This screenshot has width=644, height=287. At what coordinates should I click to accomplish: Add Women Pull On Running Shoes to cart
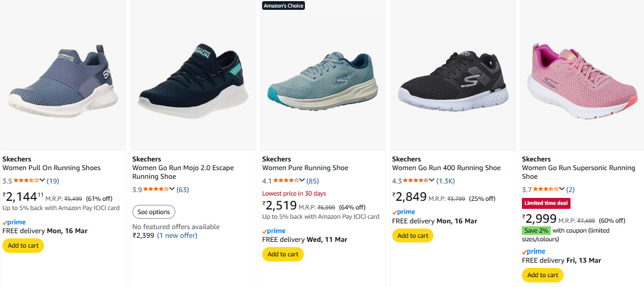point(23,245)
